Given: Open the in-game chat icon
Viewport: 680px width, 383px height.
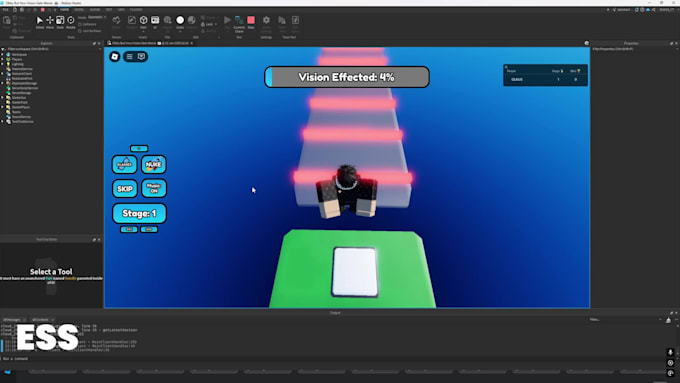Looking at the screenshot, I should point(141,56).
